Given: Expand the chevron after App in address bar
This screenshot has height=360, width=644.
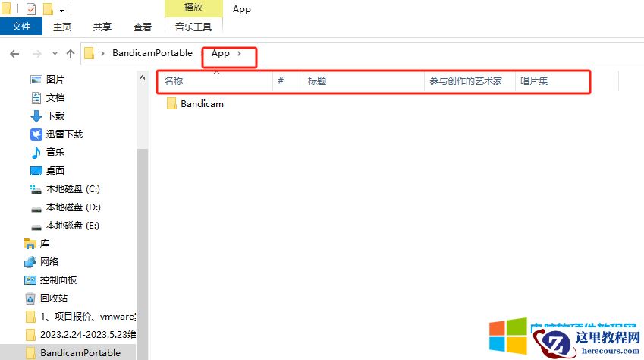Looking at the screenshot, I should point(239,53).
